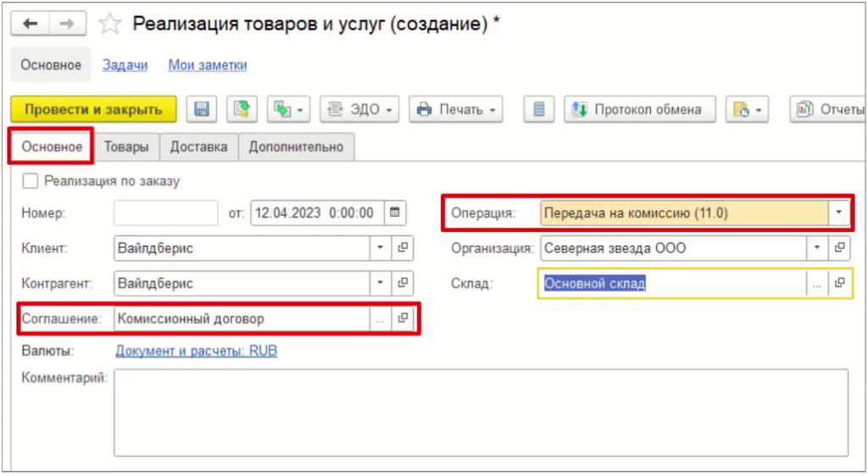868x476 pixels.
Task: Open the scheduled document dropdown icon
Action: click(x=747, y=109)
